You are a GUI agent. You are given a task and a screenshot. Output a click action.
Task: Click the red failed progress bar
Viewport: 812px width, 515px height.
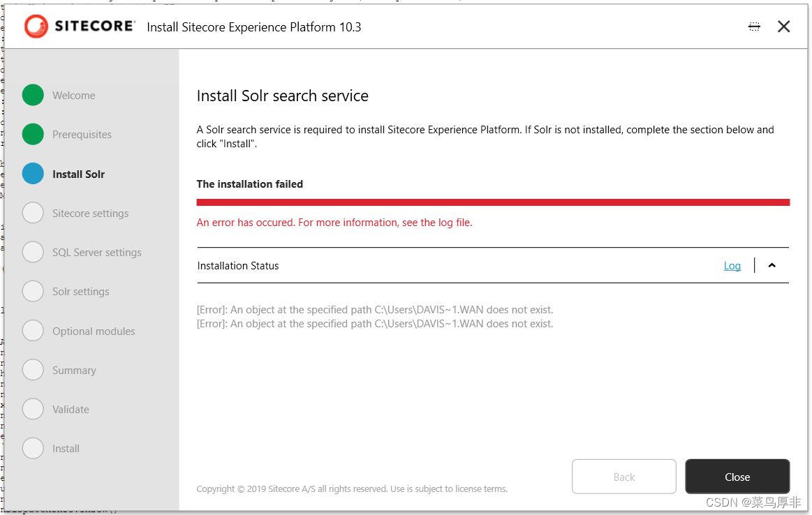click(x=493, y=202)
